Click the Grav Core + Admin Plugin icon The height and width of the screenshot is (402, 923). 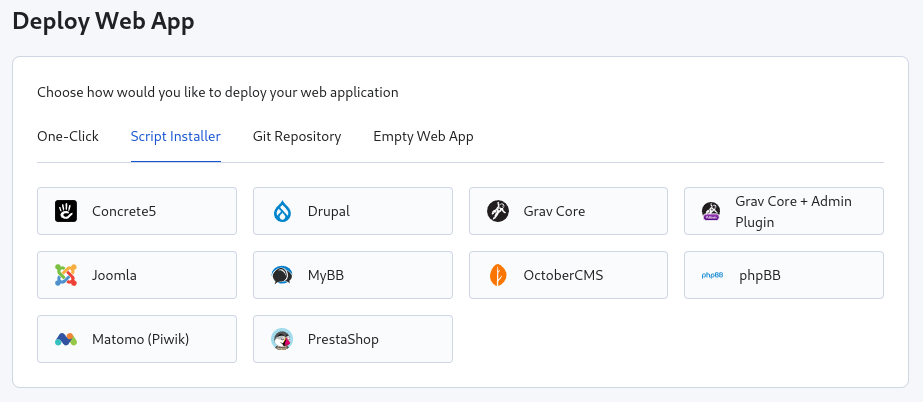pyautogui.click(x=712, y=211)
